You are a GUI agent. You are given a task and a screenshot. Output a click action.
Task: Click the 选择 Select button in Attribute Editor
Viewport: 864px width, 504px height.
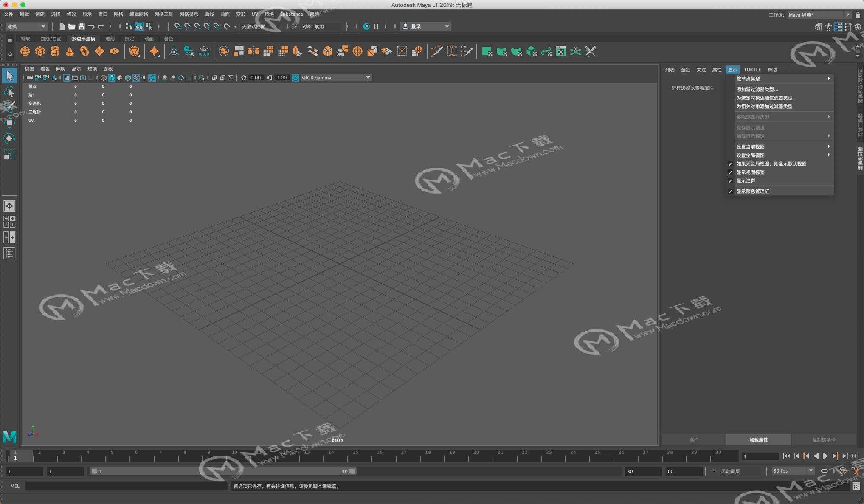point(694,440)
